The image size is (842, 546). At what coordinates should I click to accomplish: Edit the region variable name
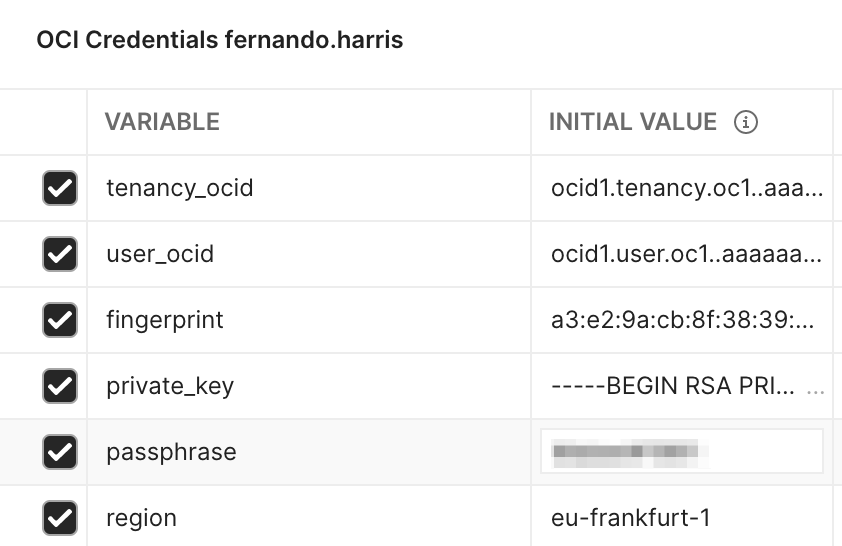[x=141, y=518]
